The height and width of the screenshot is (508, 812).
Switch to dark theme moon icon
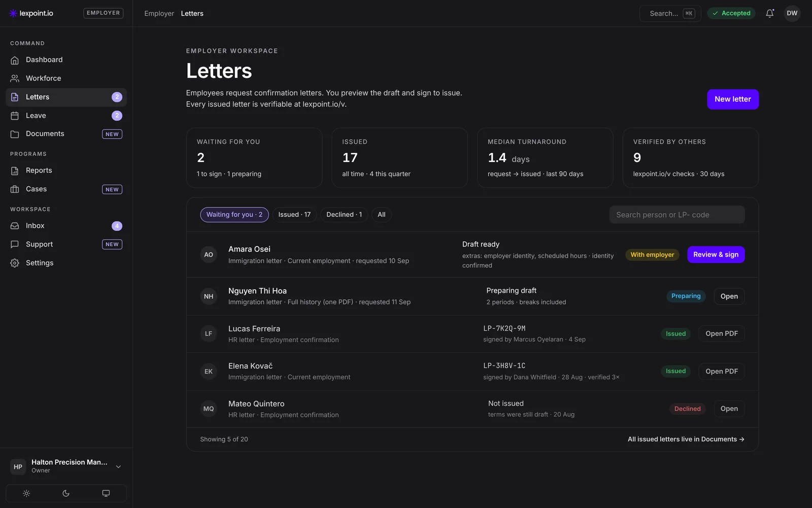click(x=66, y=493)
